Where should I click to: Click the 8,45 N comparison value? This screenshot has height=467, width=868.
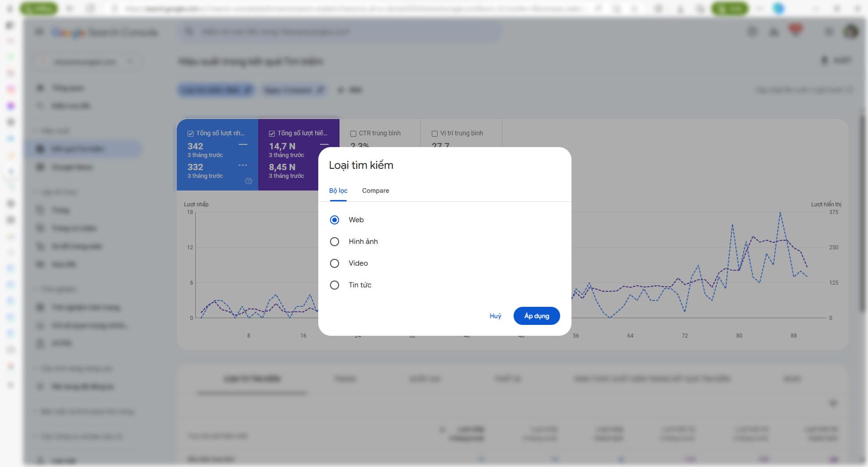click(282, 167)
